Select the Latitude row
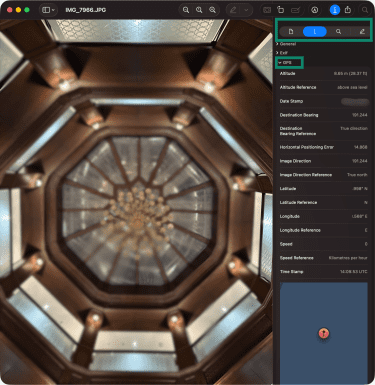 pos(323,189)
